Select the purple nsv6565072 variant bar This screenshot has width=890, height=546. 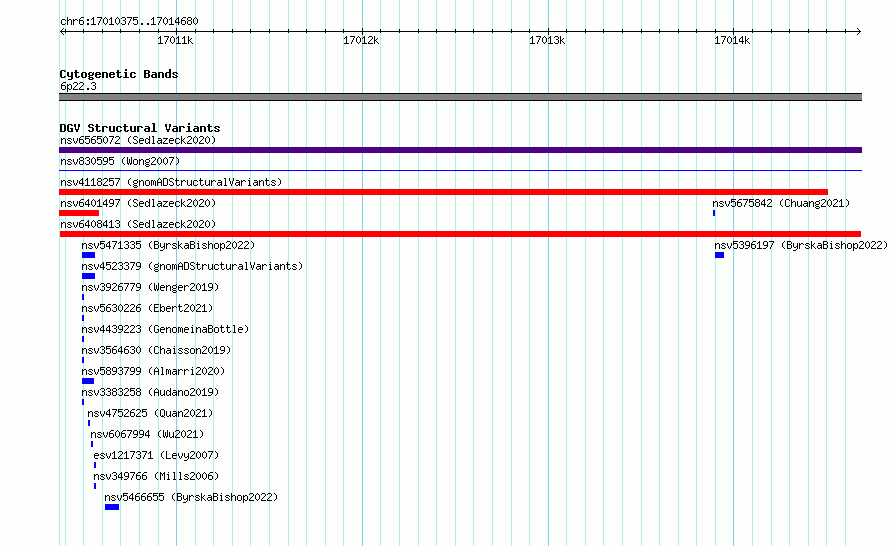460,150
